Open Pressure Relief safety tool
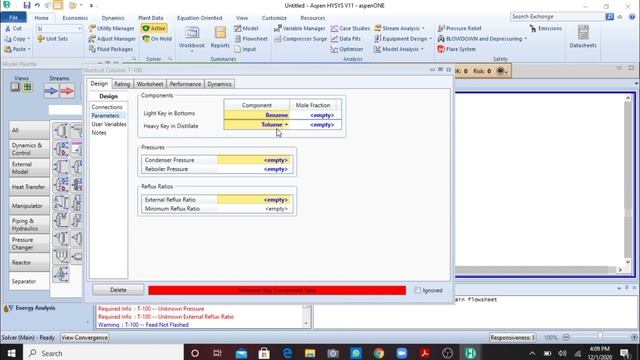Screen dimensions: 640x360 pos(459,28)
